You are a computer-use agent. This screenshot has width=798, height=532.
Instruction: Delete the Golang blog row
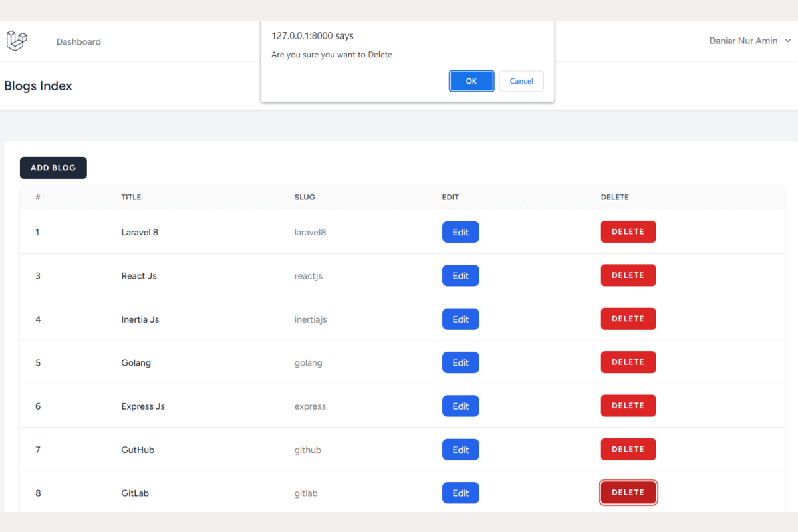click(x=628, y=362)
